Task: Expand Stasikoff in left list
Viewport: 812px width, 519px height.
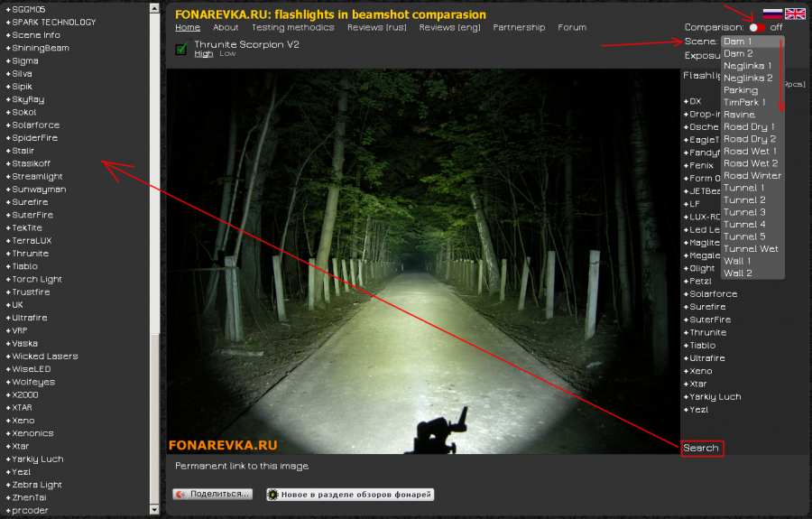Action: (28, 163)
